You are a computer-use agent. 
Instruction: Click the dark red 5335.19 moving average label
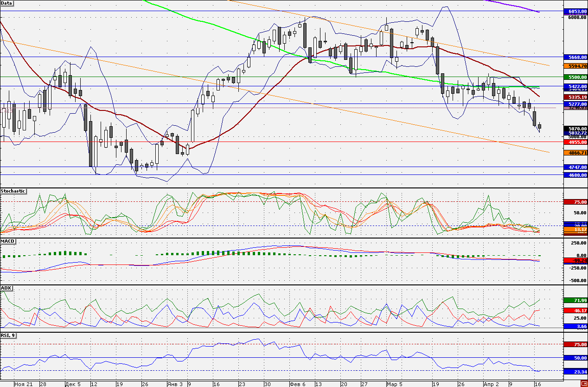click(x=575, y=97)
